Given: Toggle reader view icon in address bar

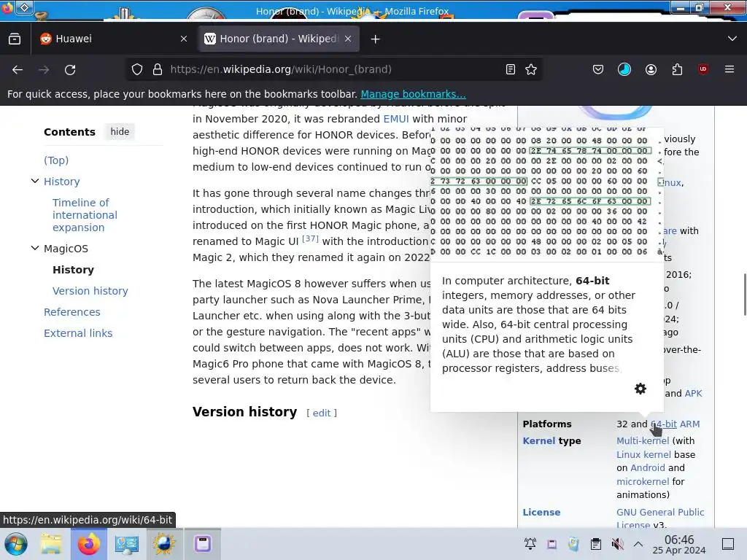Looking at the screenshot, I should click(510, 69).
